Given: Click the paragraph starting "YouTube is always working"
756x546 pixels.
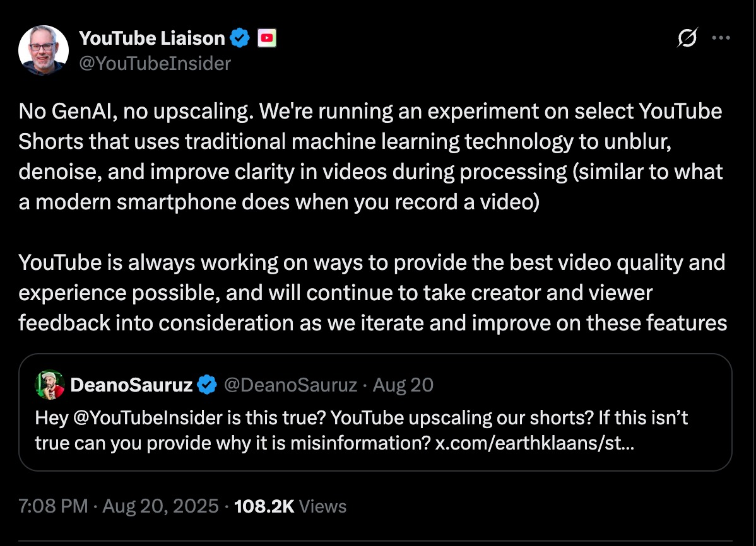Looking at the screenshot, I should click(371, 293).
